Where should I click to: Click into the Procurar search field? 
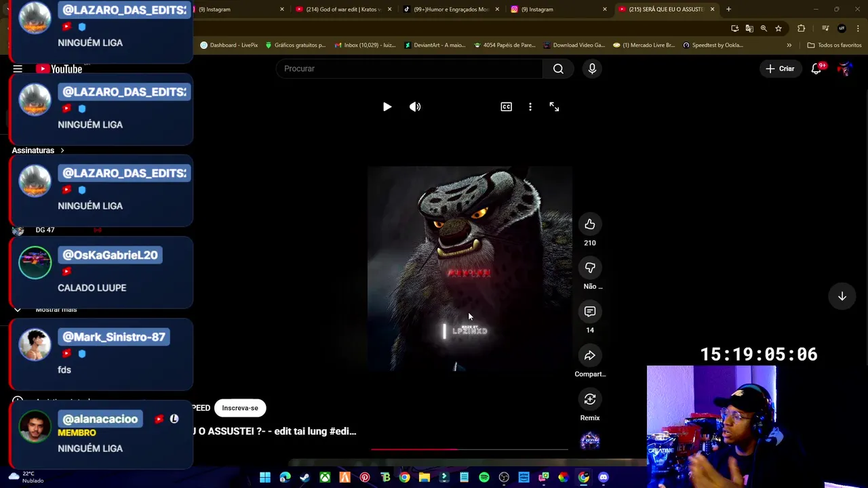(409, 68)
